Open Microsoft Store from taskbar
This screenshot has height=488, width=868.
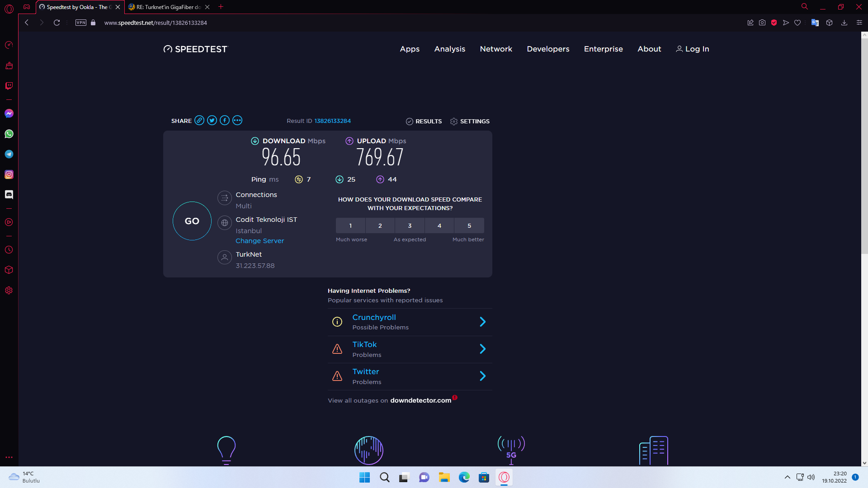click(x=484, y=477)
